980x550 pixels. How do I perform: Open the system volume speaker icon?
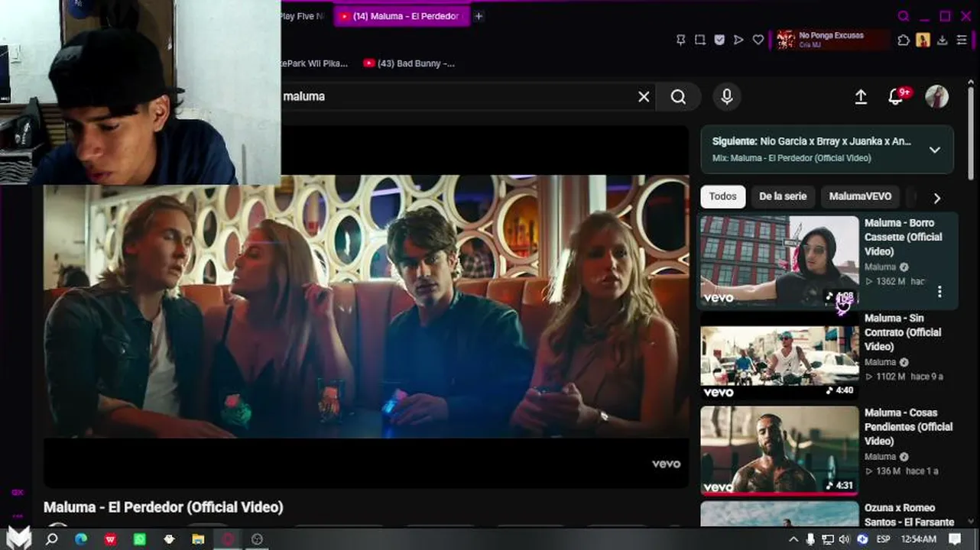coord(845,539)
